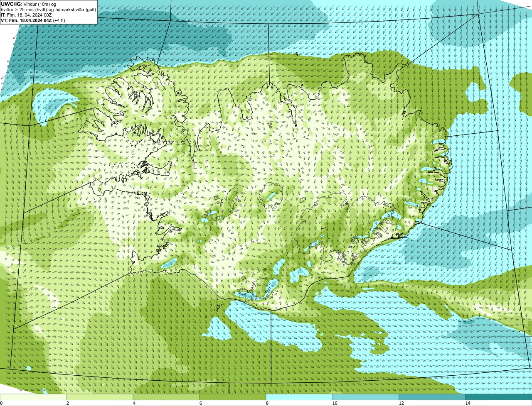
Task: Click the "6" legend scale label
Action: click(x=200, y=403)
